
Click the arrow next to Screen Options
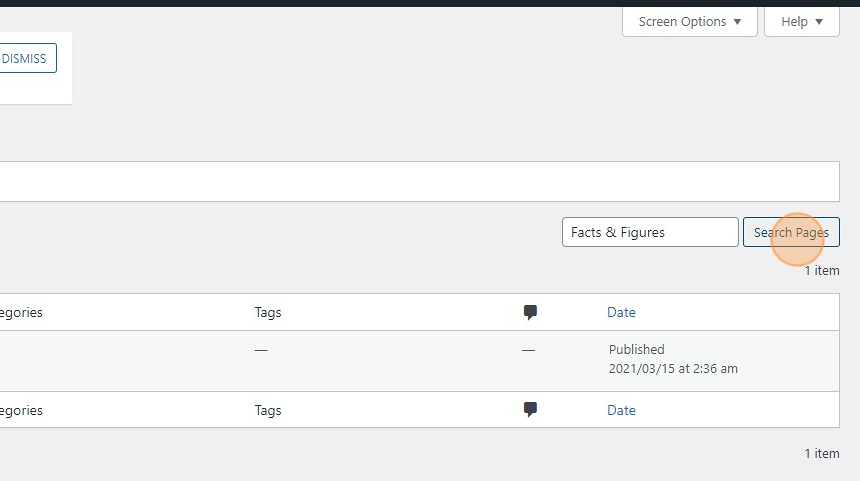tap(738, 22)
